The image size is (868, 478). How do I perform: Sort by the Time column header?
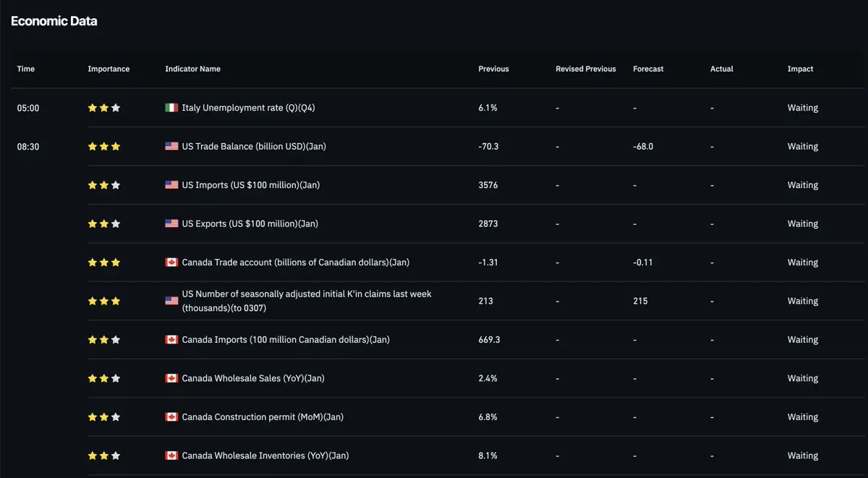pyautogui.click(x=26, y=69)
